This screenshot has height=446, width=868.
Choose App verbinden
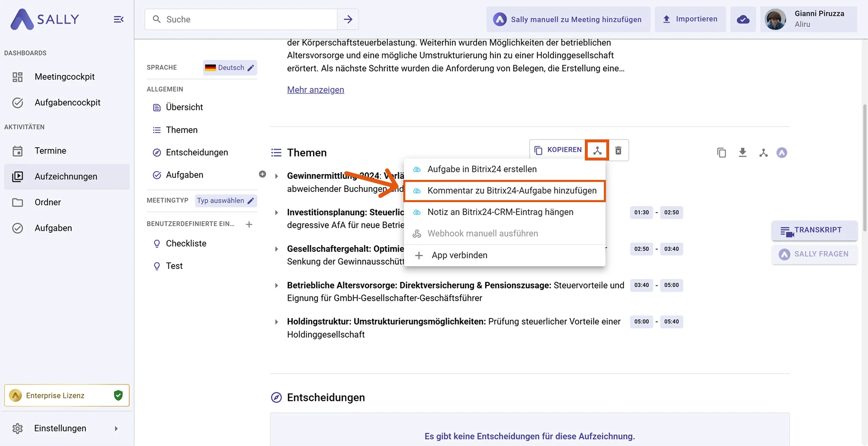click(x=504, y=255)
